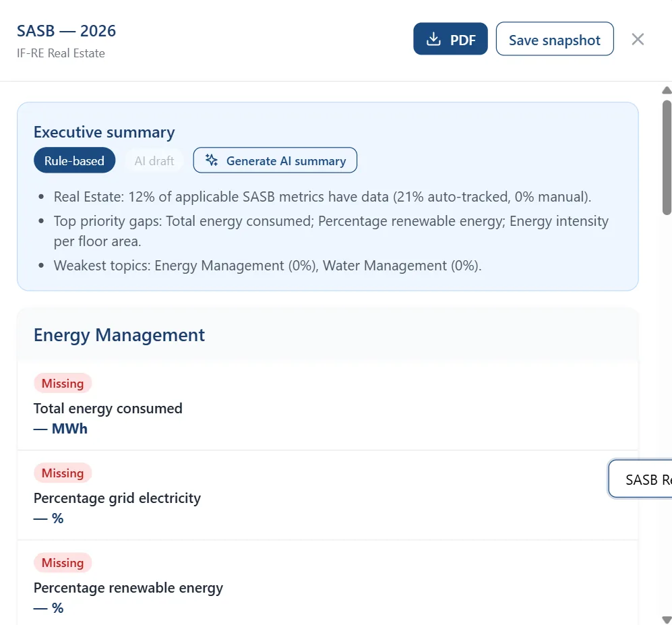Click the Missing badge above Percentage grid electricity
The width and height of the screenshot is (672, 625).
pos(63,473)
